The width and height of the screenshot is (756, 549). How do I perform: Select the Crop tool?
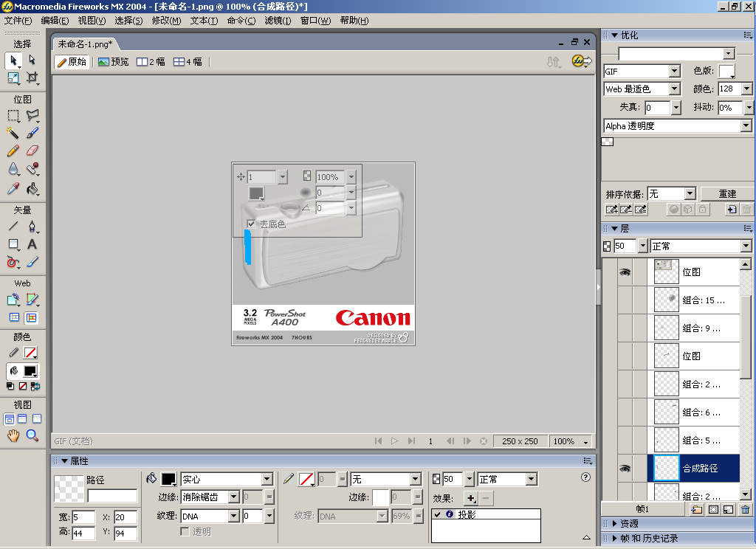point(32,77)
